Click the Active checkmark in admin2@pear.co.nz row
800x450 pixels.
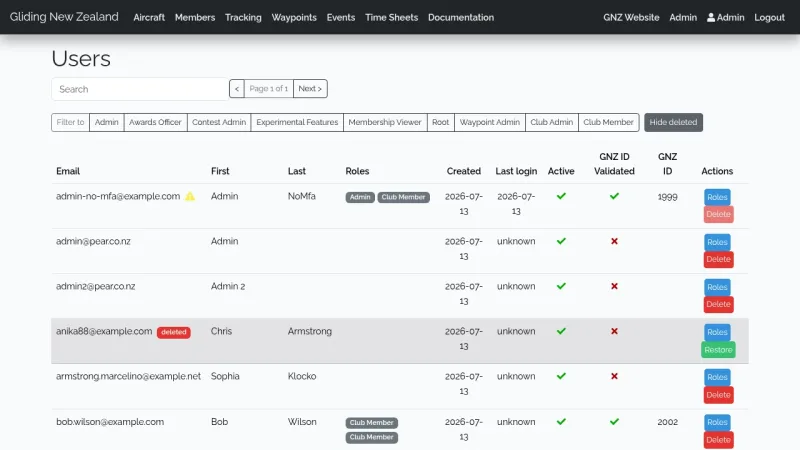(x=561, y=286)
